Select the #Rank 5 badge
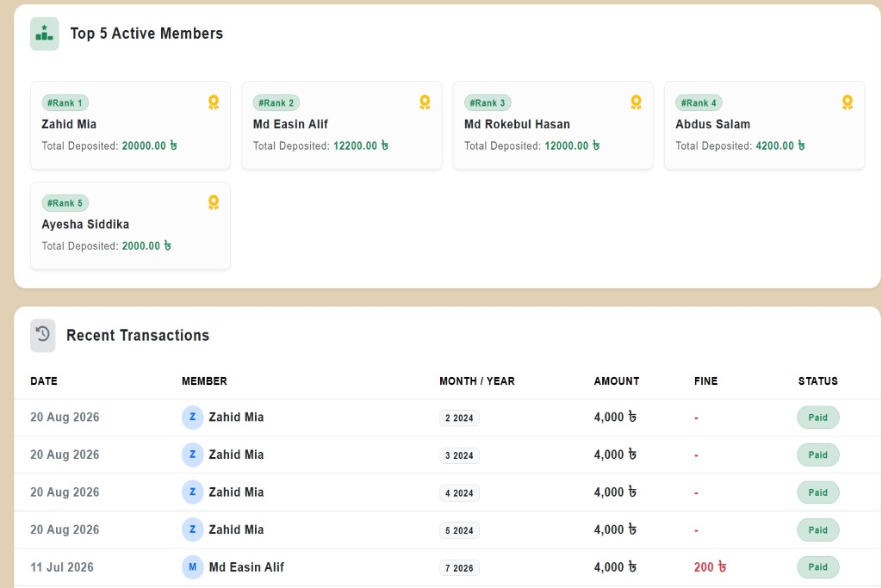Viewport: 882px width, 588px height. pos(65,203)
